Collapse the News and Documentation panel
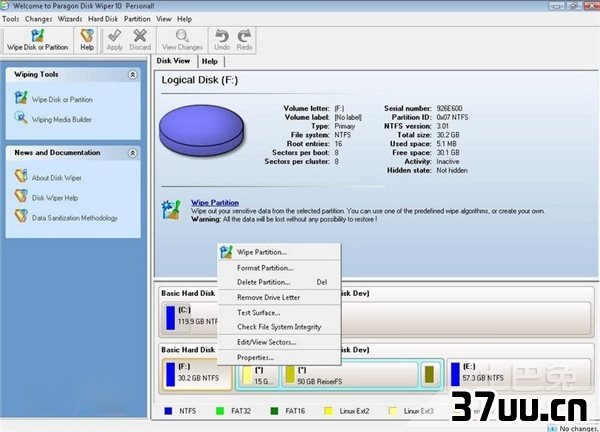This screenshot has width=600, height=432. pos(132,153)
